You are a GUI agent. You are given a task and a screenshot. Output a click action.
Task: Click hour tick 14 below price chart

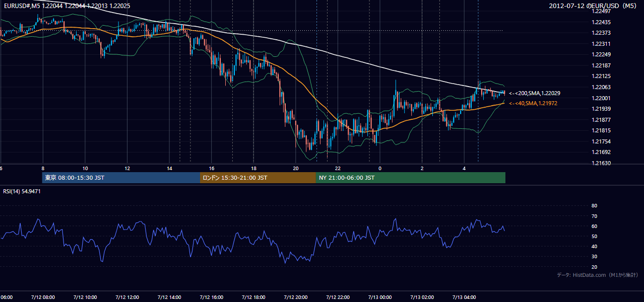click(169, 168)
